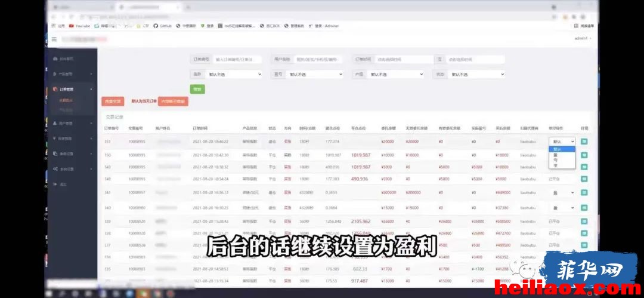The height and width of the screenshot is (298, 644).
Task: Click details icon for order 349
Action: pos(584,167)
